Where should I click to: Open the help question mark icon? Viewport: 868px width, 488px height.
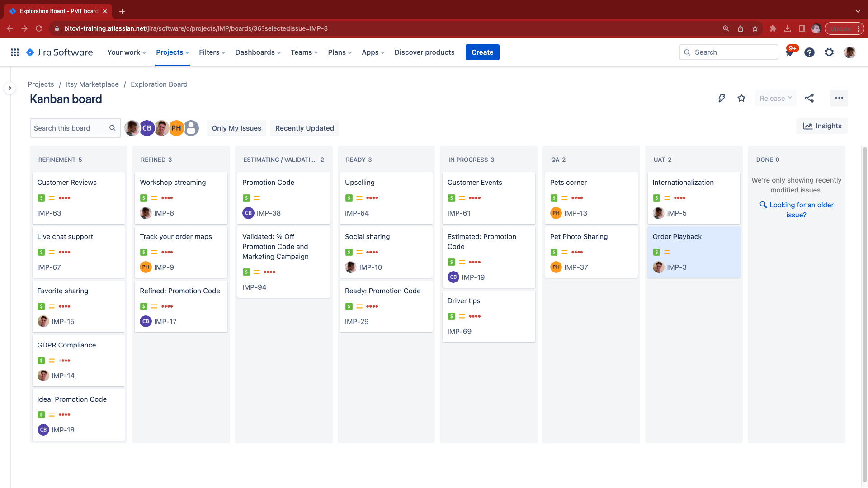[x=809, y=52]
